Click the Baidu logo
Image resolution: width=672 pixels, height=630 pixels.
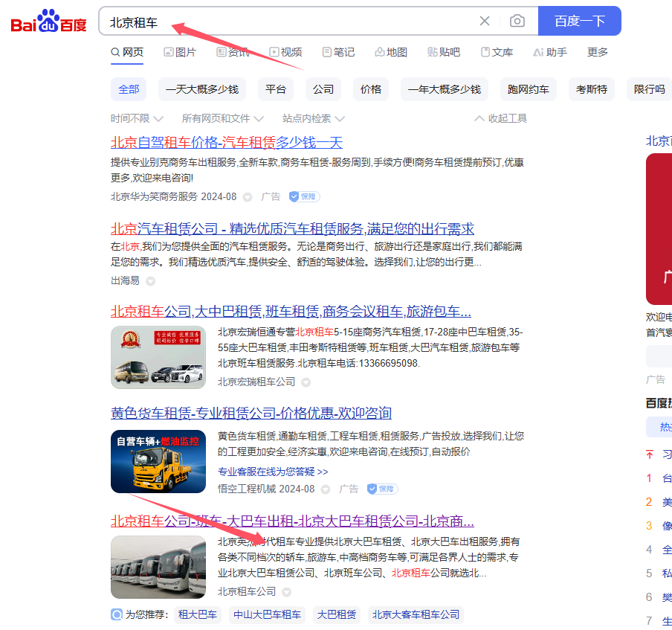(x=48, y=21)
